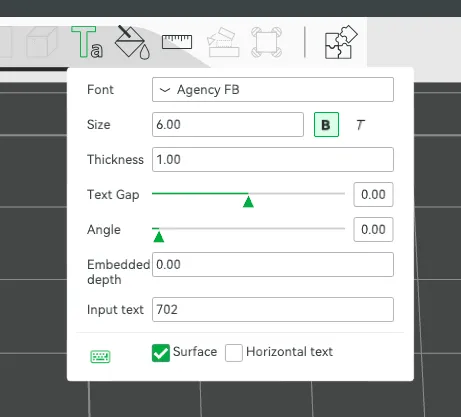Click the Angle value box
This screenshot has width=461, height=417.
pyautogui.click(x=373, y=230)
